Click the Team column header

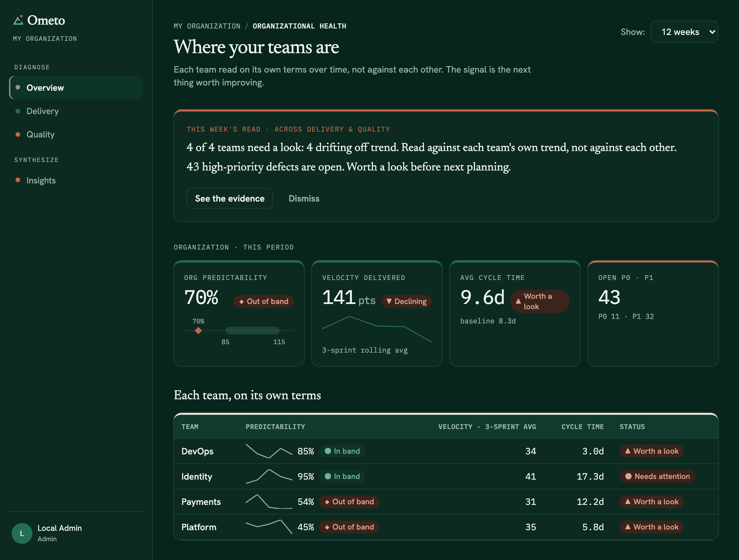click(190, 427)
